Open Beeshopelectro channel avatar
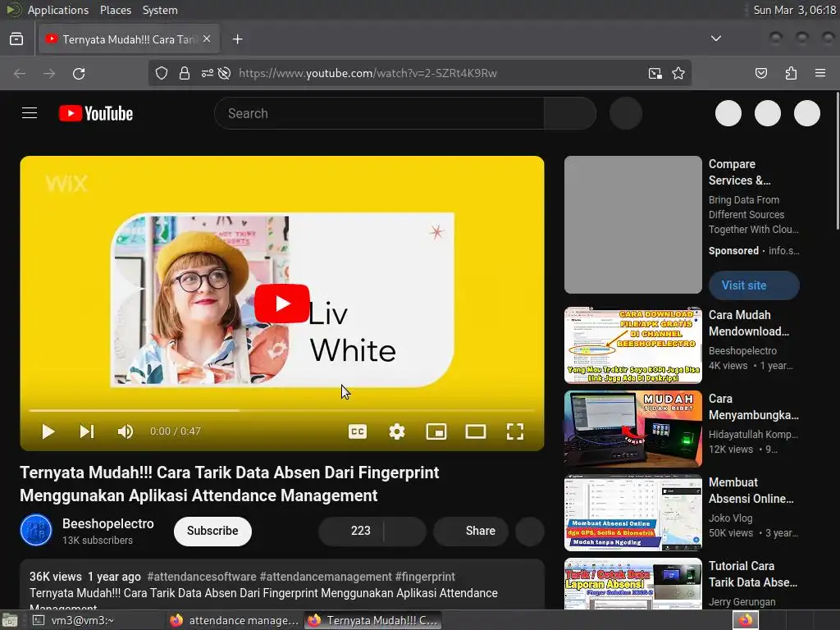 click(x=36, y=531)
